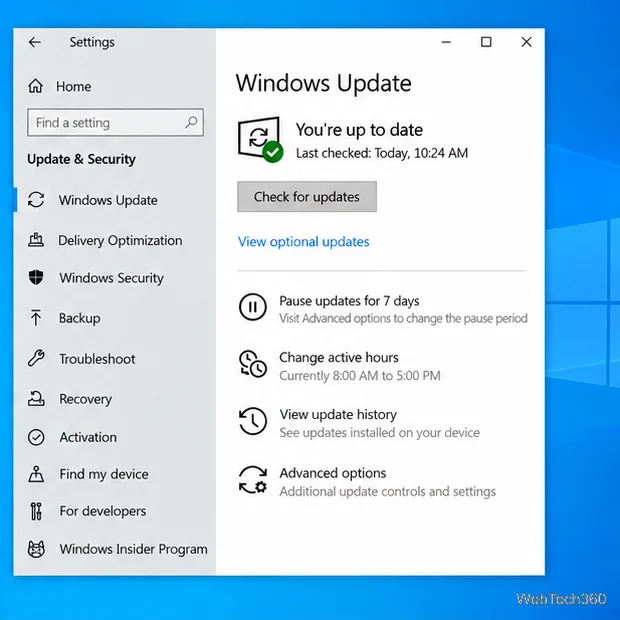
Task: Click the Recovery icon in sidebar
Action: pyautogui.click(x=36, y=399)
